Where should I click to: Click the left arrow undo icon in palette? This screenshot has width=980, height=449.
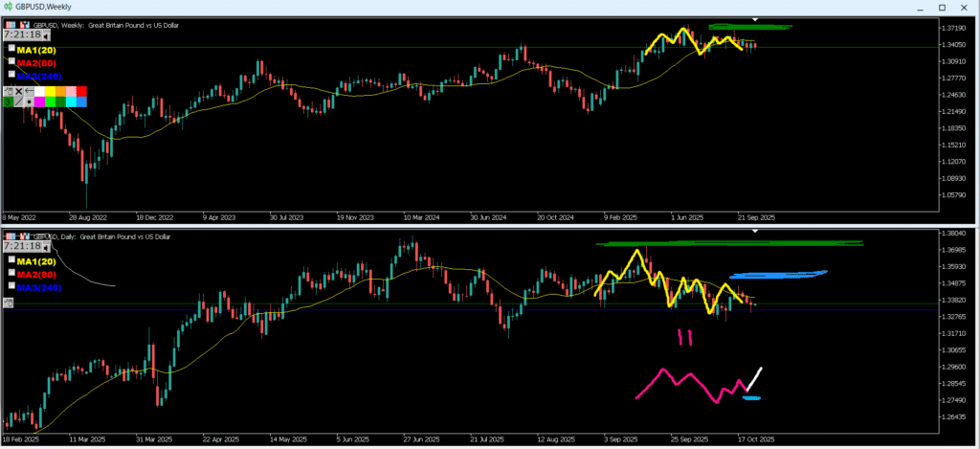[30, 90]
